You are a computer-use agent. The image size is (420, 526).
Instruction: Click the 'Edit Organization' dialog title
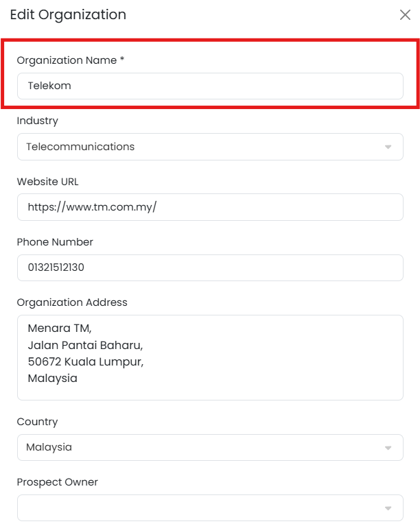pyautogui.click(x=68, y=14)
